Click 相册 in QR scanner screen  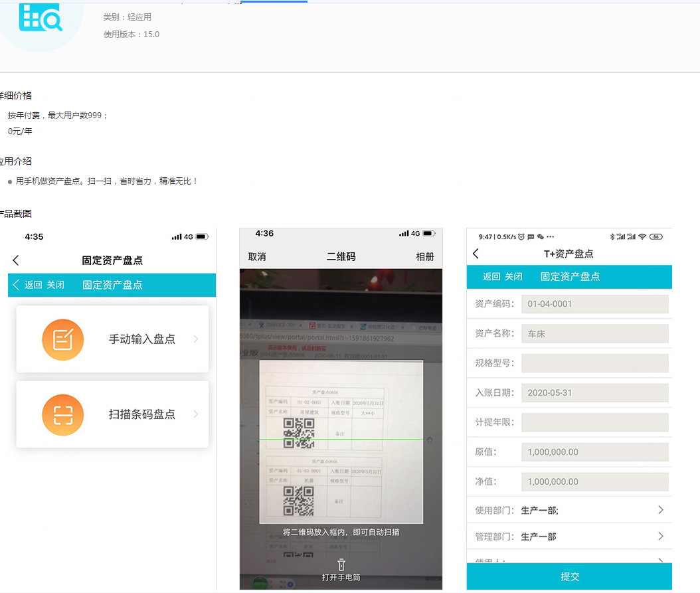point(425,257)
